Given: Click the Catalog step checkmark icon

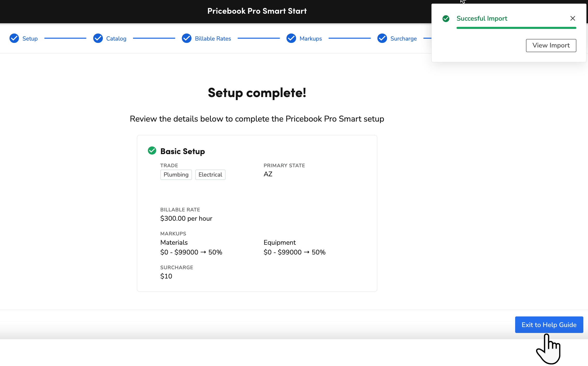Looking at the screenshot, I should click(98, 38).
